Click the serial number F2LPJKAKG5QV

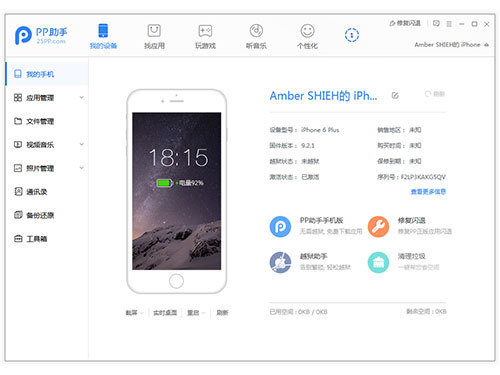click(423, 177)
